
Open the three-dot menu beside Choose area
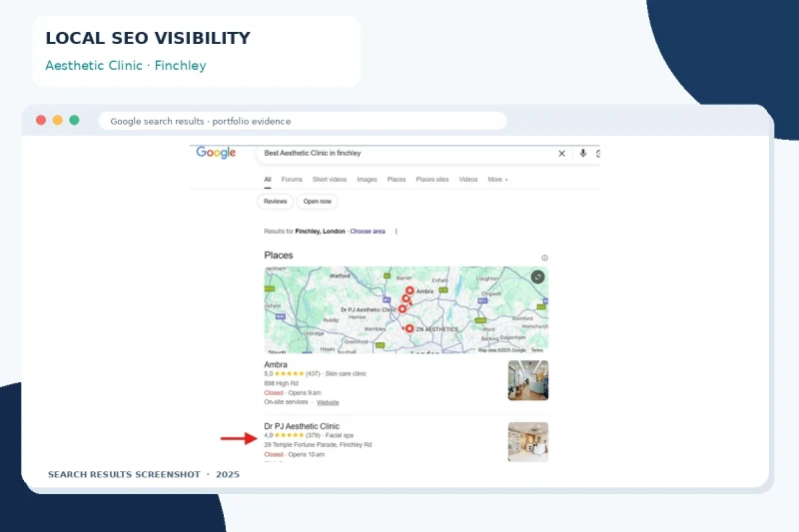click(x=396, y=232)
